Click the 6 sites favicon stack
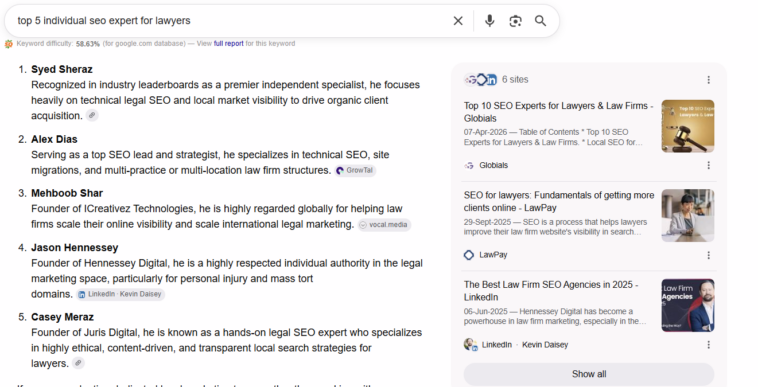Screen dimensions: 758x387 (481, 80)
